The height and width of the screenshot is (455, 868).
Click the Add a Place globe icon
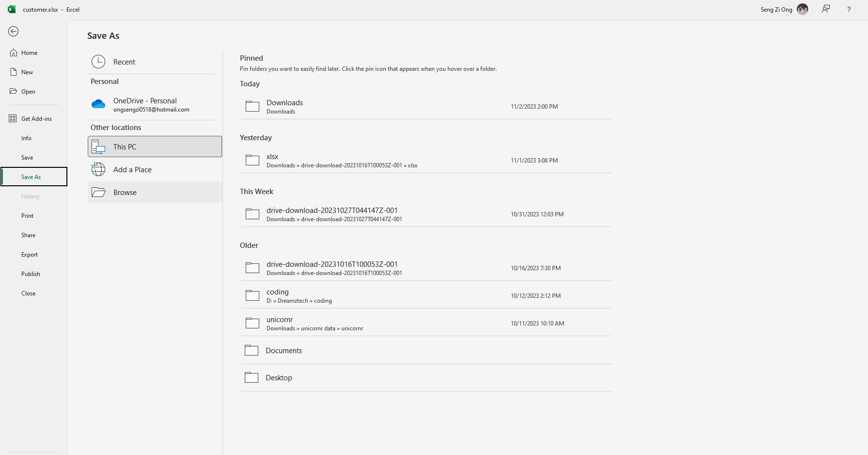click(98, 169)
